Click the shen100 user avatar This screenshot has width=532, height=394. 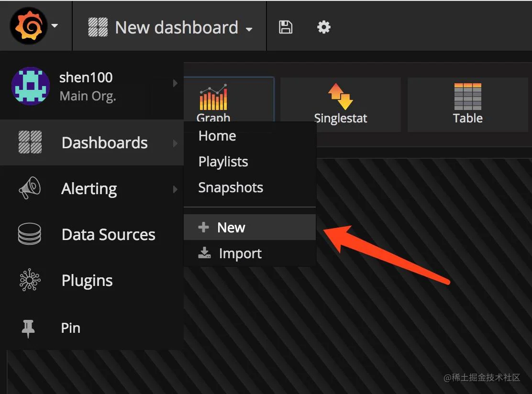31,86
